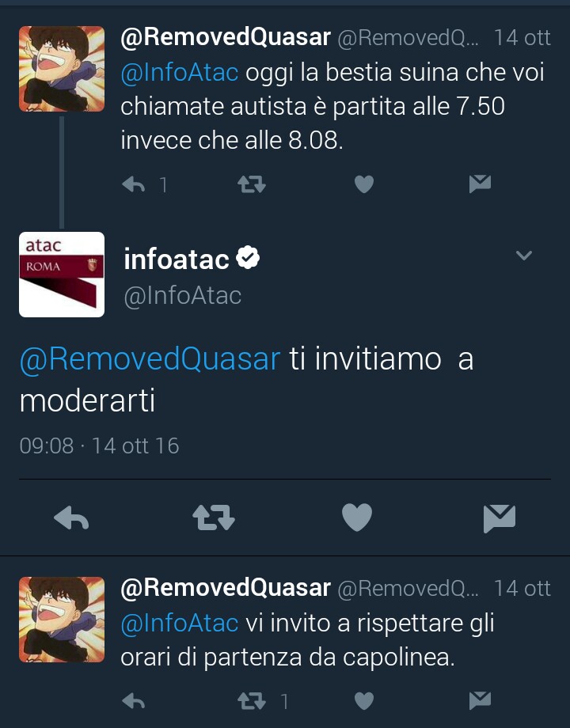The width and height of the screenshot is (570, 728).
Task: Send first tweet via direct message
Action: pos(480,184)
